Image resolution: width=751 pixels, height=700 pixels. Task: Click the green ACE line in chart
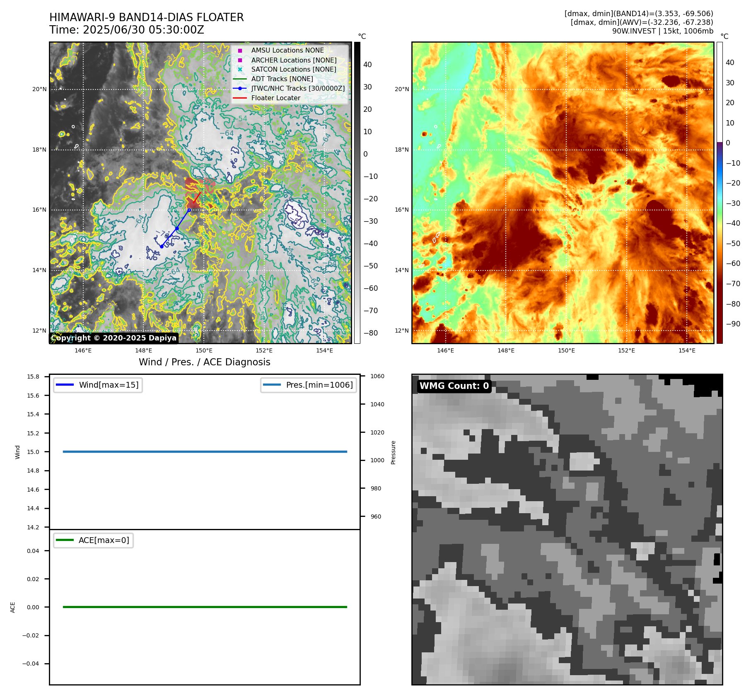click(x=205, y=607)
